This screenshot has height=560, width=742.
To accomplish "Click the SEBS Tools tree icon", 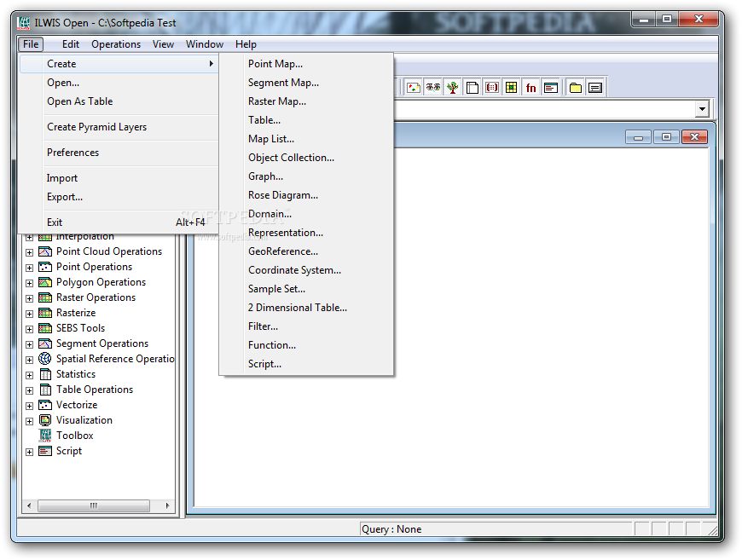I will [45, 328].
